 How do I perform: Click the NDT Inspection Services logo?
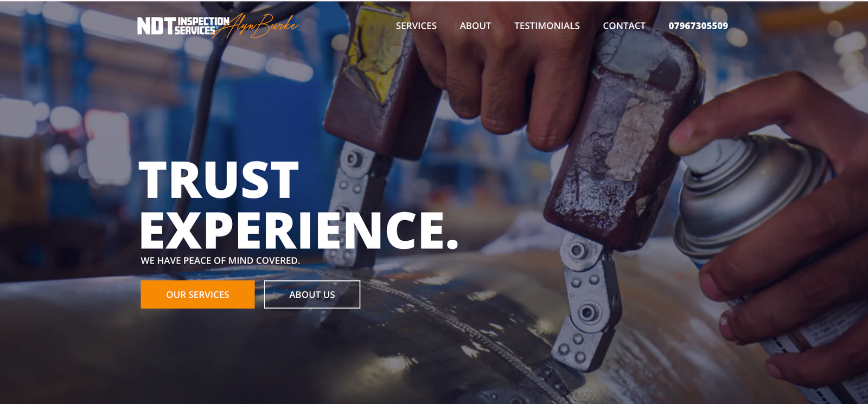pos(183,25)
